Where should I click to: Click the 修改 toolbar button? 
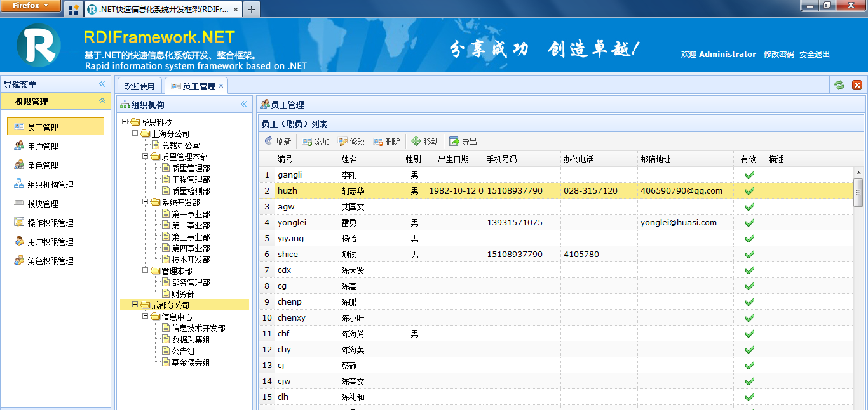point(351,142)
